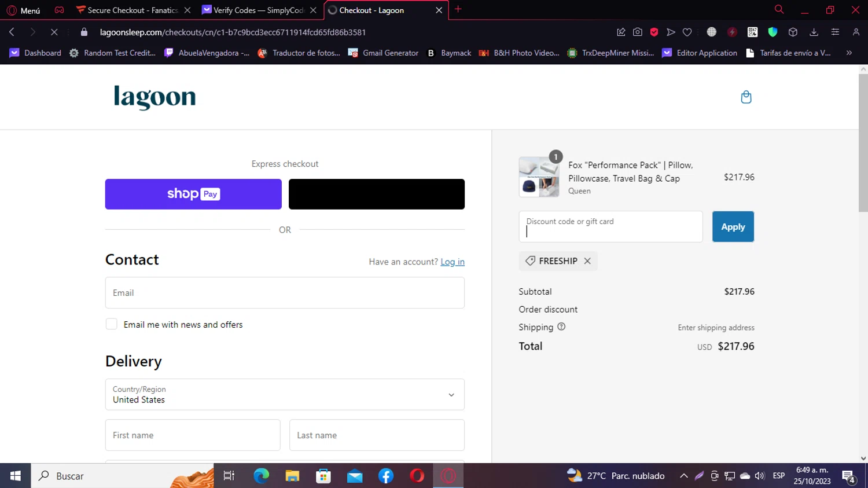Open Microsoft Store from taskbar
Image resolution: width=868 pixels, height=488 pixels.
point(323,476)
